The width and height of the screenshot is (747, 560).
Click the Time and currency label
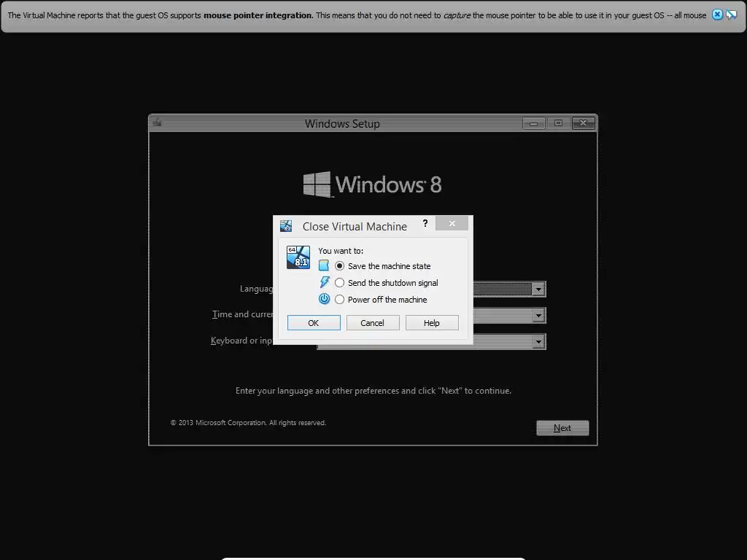coord(242,314)
